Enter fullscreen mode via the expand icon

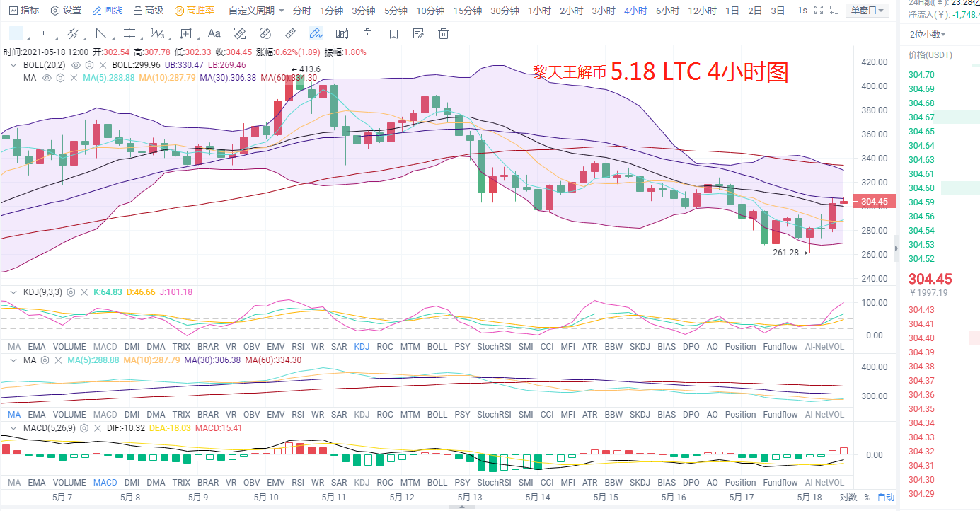point(817,11)
